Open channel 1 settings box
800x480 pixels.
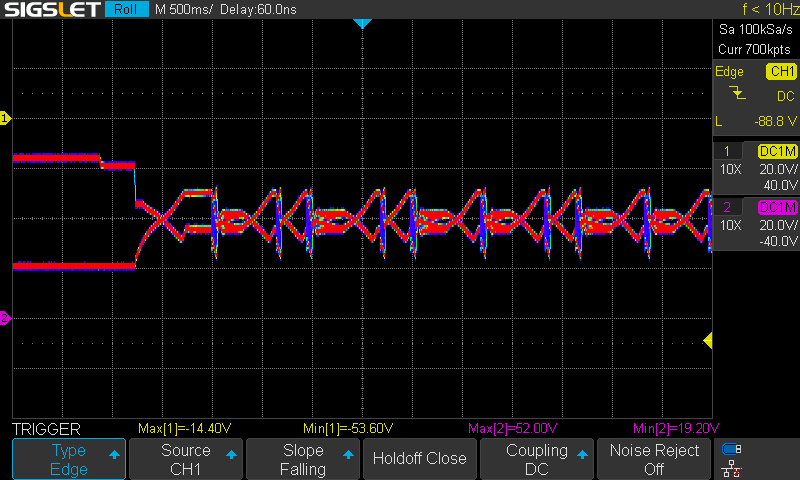(x=756, y=167)
